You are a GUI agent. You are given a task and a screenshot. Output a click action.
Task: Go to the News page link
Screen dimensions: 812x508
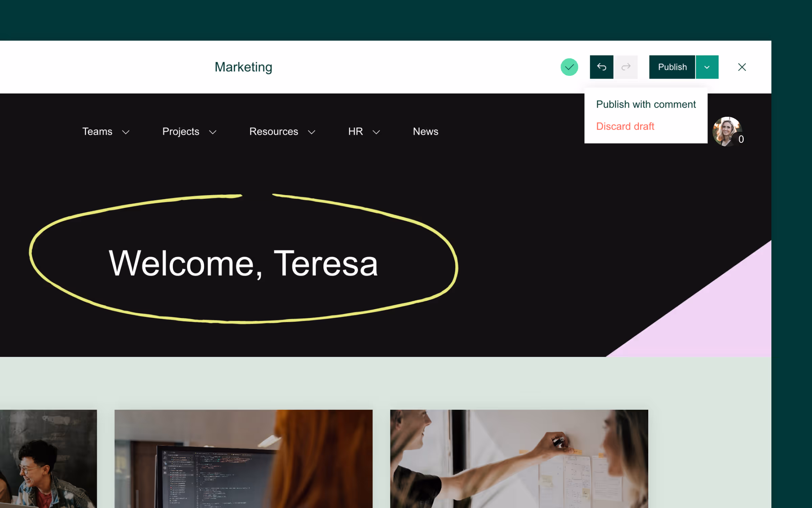pos(425,131)
